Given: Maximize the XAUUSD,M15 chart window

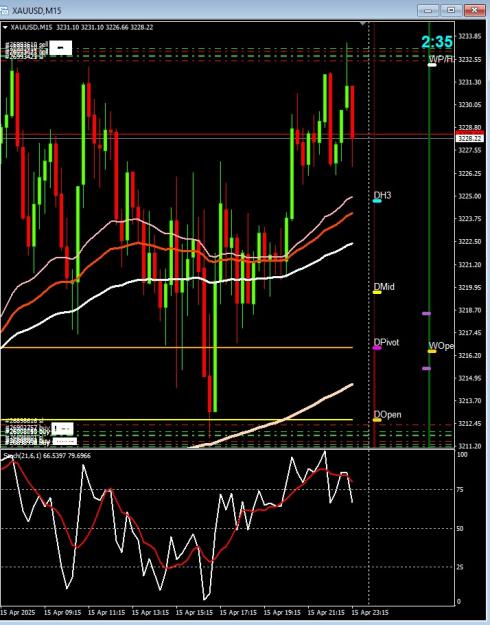Looking at the screenshot, I should click(451, 10).
